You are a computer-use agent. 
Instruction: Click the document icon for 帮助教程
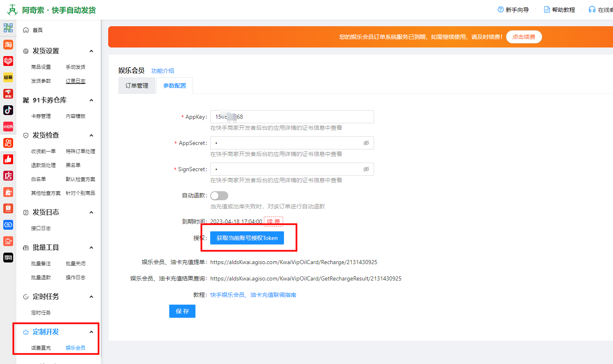pos(547,9)
